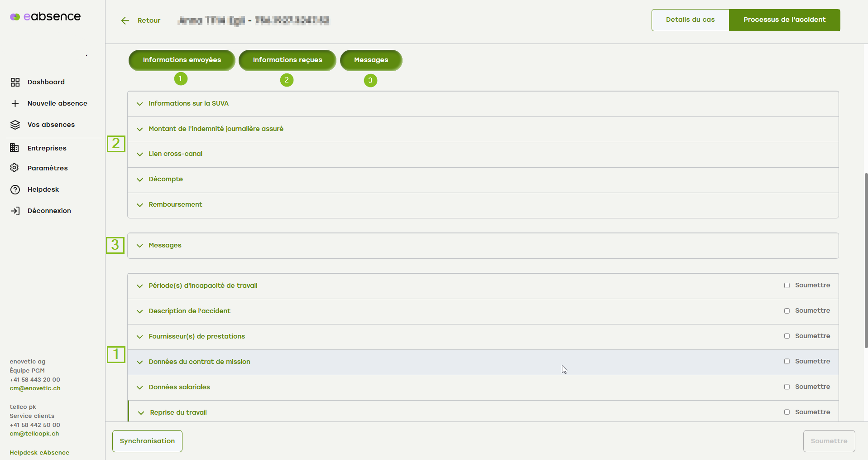
Task: Open the cm@enovetic.ch email link
Action: click(x=35, y=388)
